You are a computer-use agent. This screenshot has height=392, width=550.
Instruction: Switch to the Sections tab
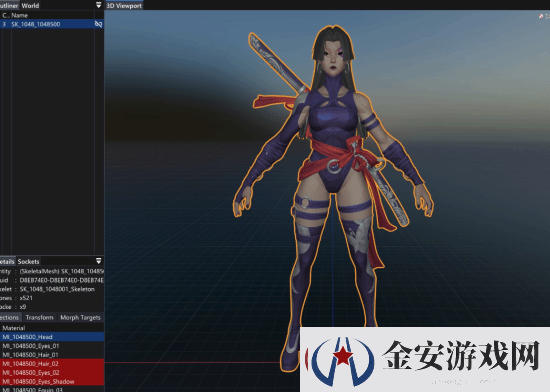pyautogui.click(x=10, y=317)
